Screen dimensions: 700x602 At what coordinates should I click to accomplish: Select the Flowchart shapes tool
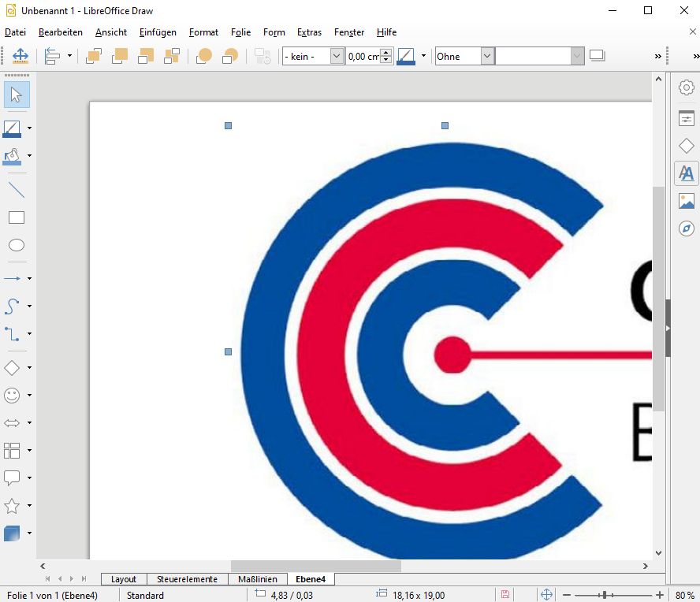point(12,450)
